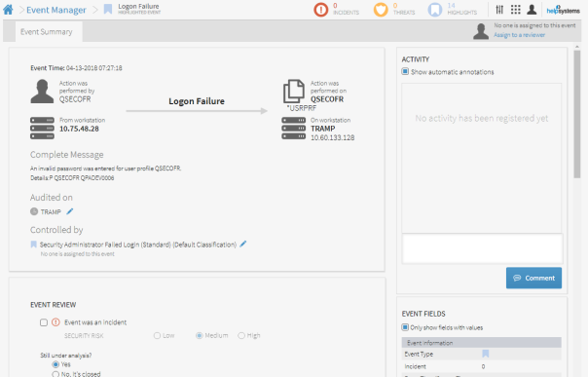Open the settings sliders icon
The width and height of the screenshot is (588, 377).
click(499, 10)
